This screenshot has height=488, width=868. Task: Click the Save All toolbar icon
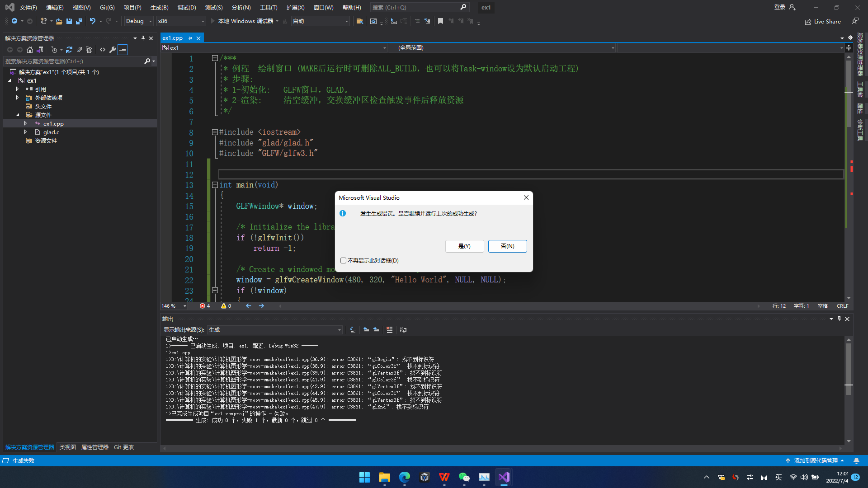click(x=79, y=21)
